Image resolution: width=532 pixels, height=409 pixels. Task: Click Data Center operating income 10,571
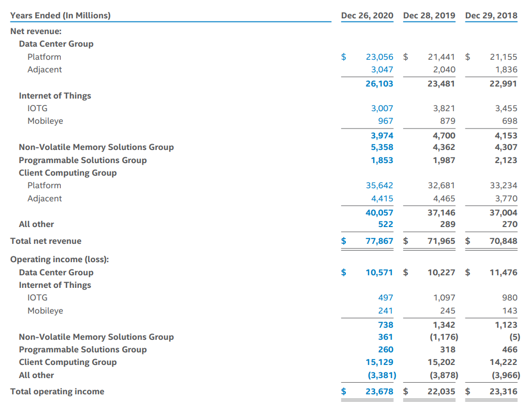tap(379, 273)
